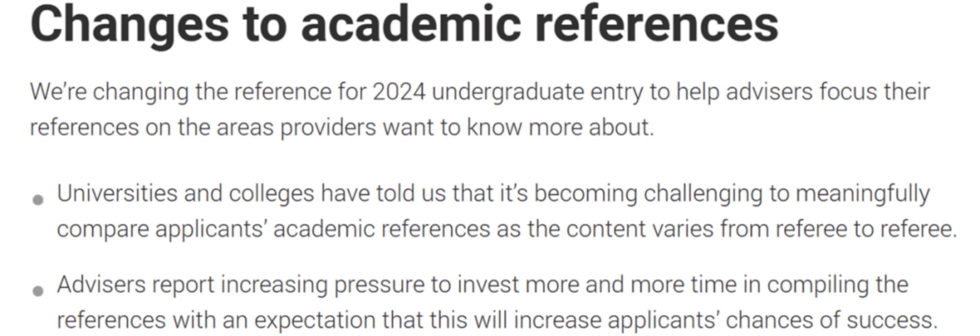Click 'academic' in the page heading
Image resolution: width=980 pixels, height=336 pixels.
click(411, 25)
